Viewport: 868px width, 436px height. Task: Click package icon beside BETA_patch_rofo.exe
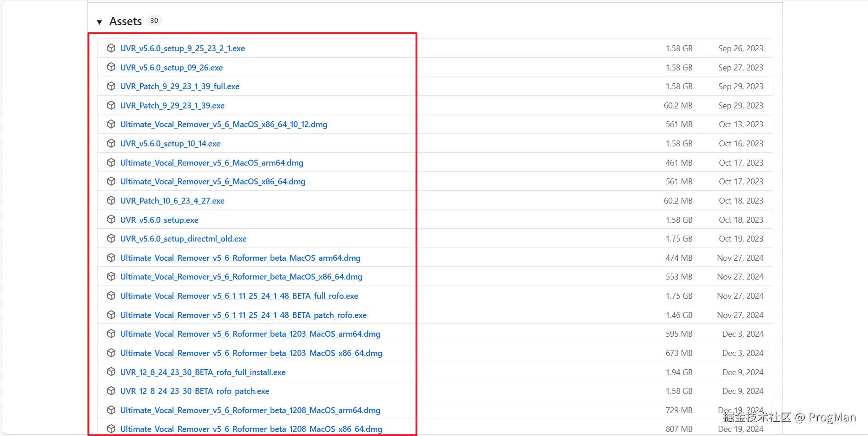click(x=111, y=315)
